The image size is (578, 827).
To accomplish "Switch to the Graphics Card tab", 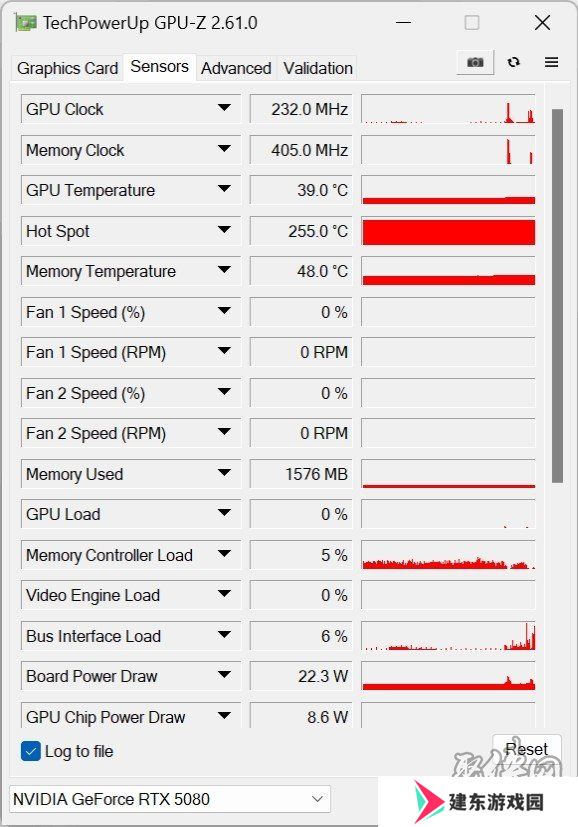I will 67,68.
